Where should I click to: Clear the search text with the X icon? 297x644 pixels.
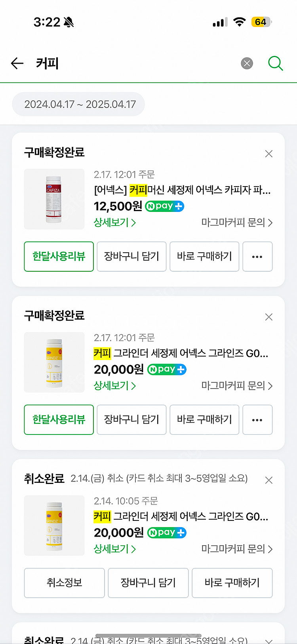247,63
